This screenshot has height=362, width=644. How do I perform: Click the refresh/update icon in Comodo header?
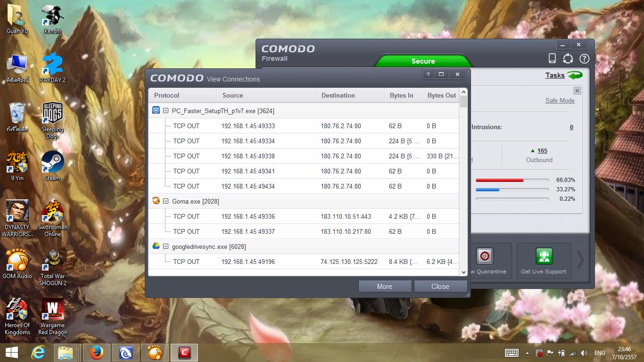click(x=568, y=58)
